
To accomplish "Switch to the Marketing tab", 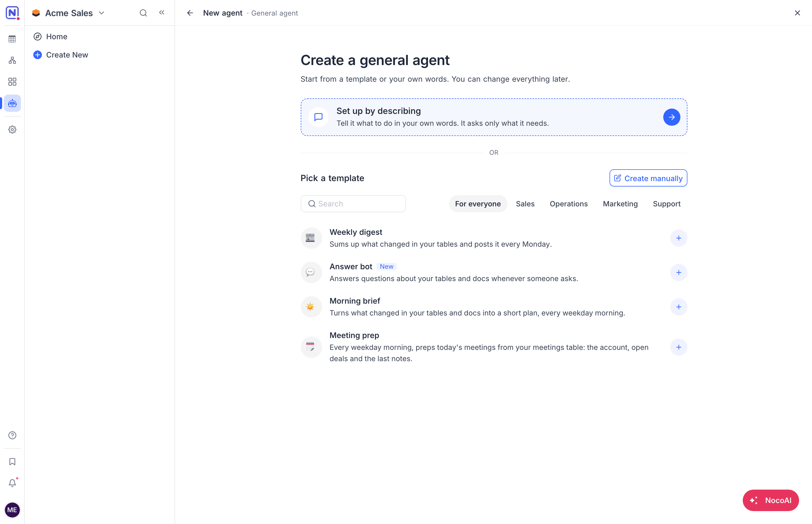I will pyautogui.click(x=620, y=204).
